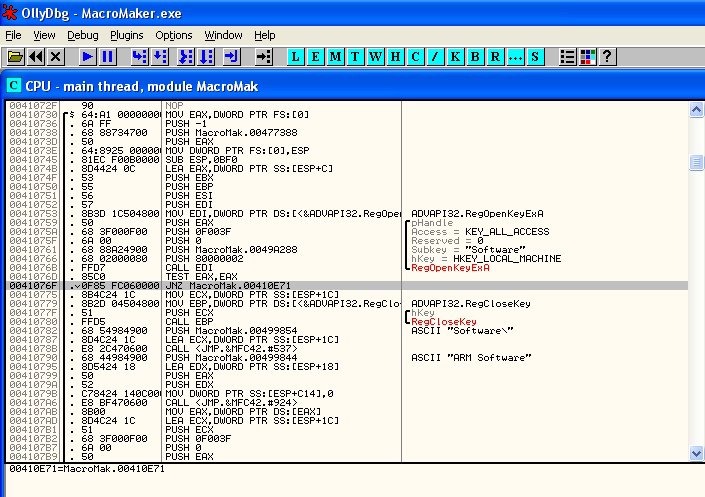This screenshot has height=497, width=705.
Task: Show Executable modules with E button
Action: click(316, 57)
